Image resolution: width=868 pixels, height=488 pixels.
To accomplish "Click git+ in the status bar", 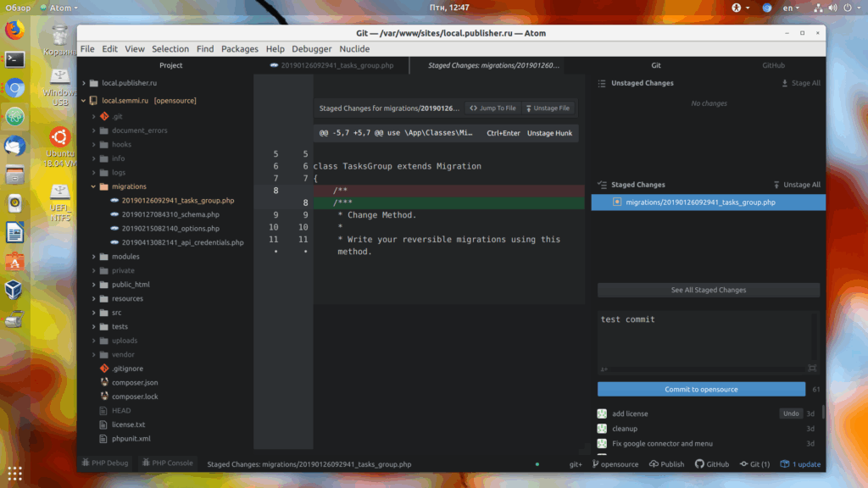I will pos(576,464).
